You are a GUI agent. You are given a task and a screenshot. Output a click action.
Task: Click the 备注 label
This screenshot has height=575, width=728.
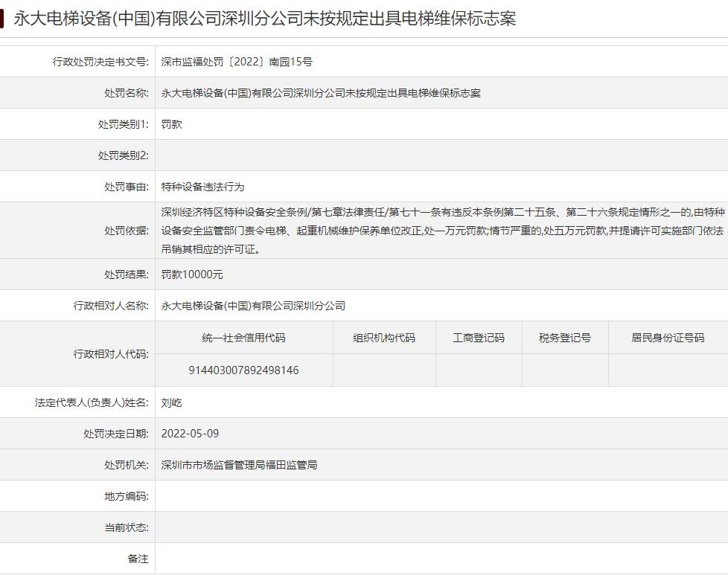138,559
